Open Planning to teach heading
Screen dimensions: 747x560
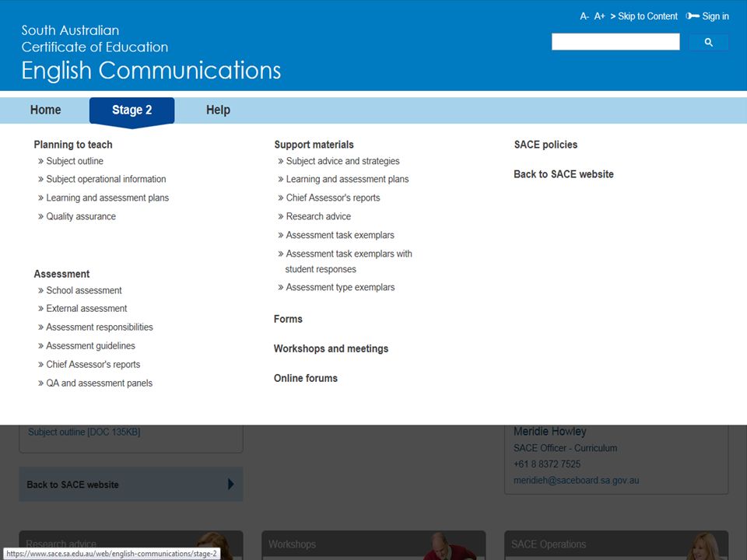point(73,145)
